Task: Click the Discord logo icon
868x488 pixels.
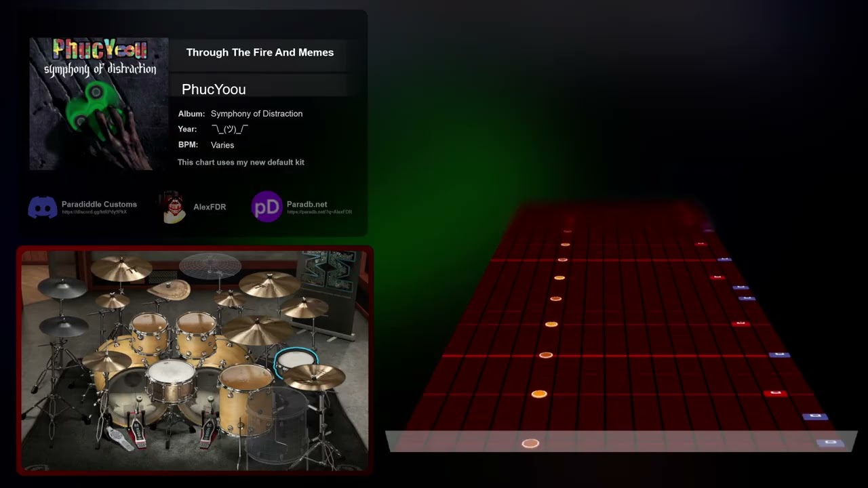Action: point(43,207)
